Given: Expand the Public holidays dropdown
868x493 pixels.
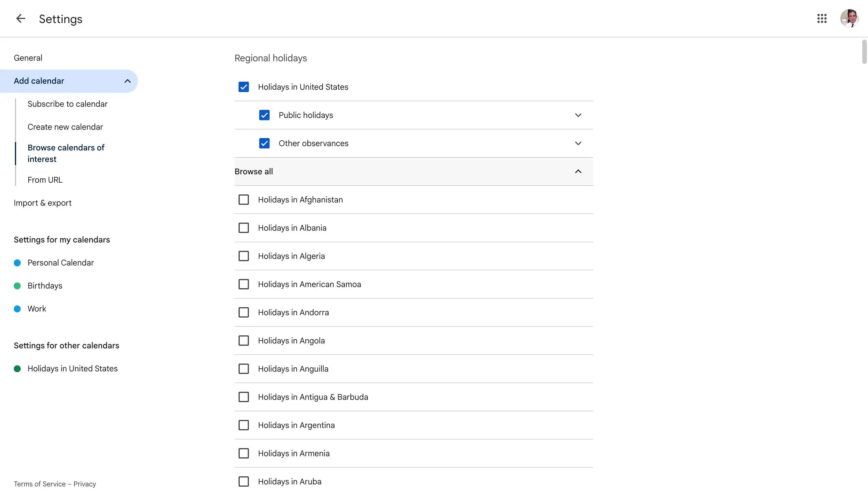Looking at the screenshot, I should pyautogui.click(x=578, y=115).
